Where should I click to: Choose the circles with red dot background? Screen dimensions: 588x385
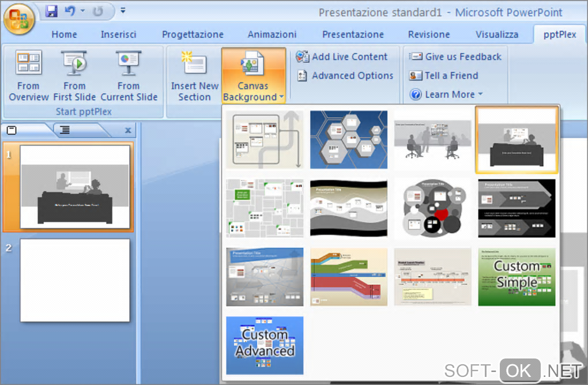coord(433,208)
